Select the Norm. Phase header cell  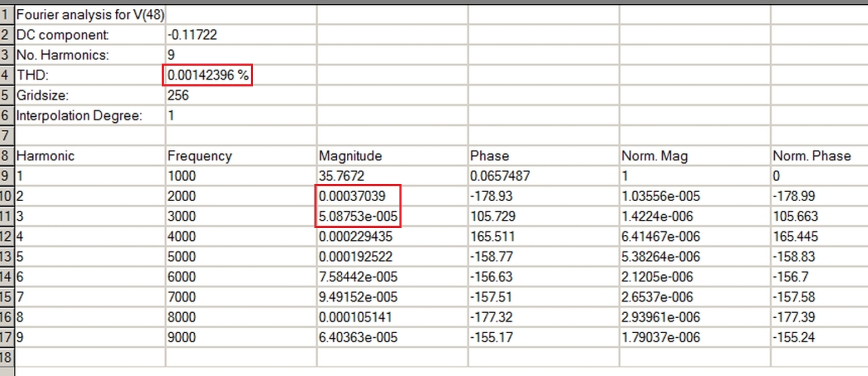click(x=820, y=156)
